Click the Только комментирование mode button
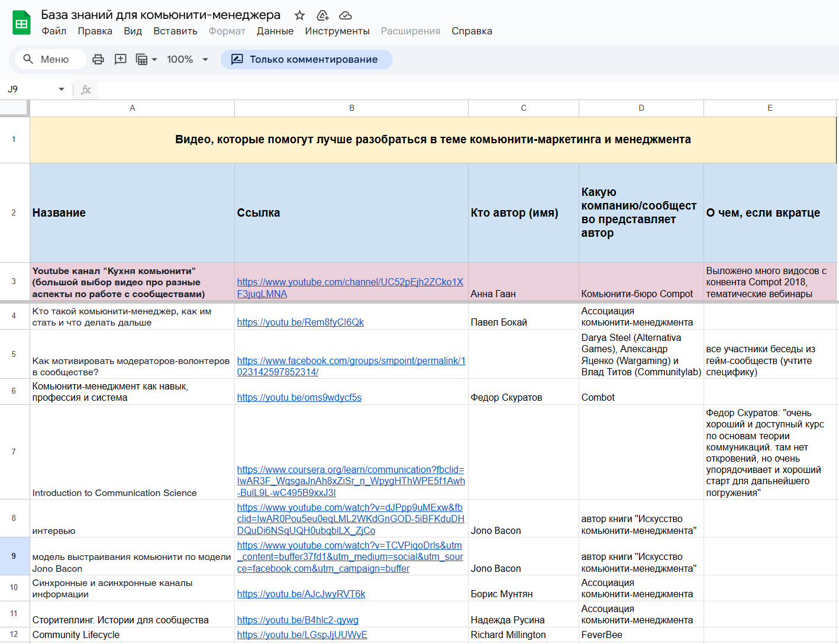 (306, 59)
